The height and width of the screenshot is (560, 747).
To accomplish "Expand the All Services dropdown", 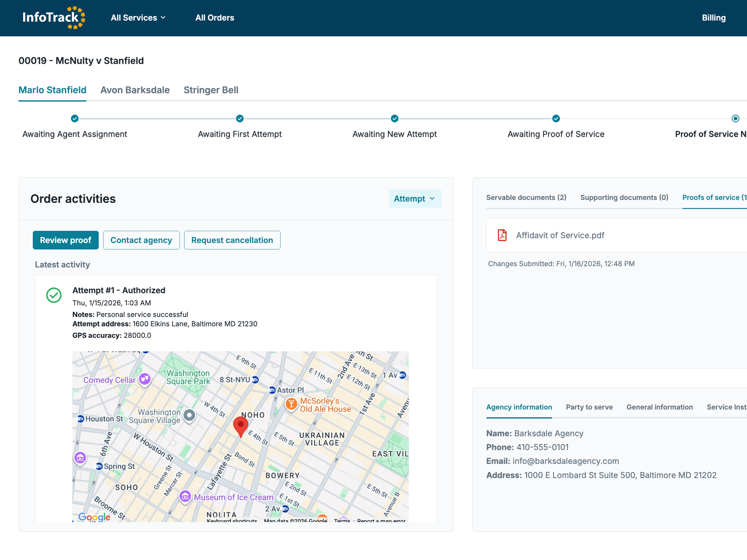I will click(138, 18).
